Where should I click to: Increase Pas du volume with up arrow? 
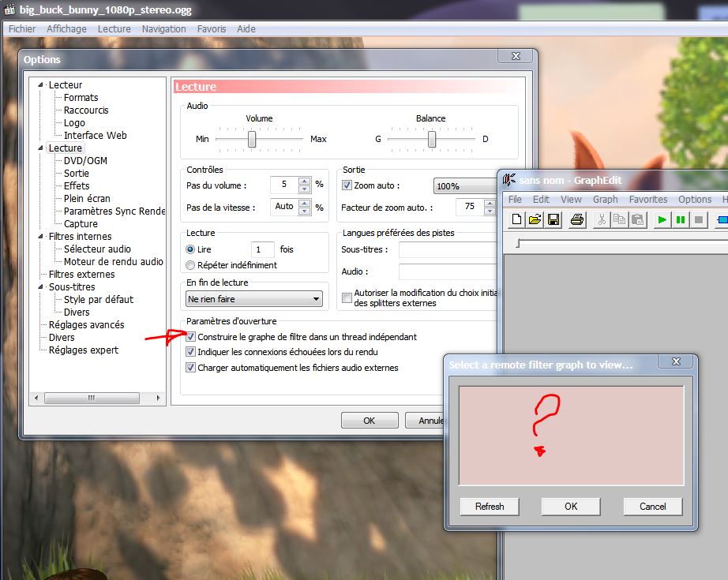(x=305, y=181)
